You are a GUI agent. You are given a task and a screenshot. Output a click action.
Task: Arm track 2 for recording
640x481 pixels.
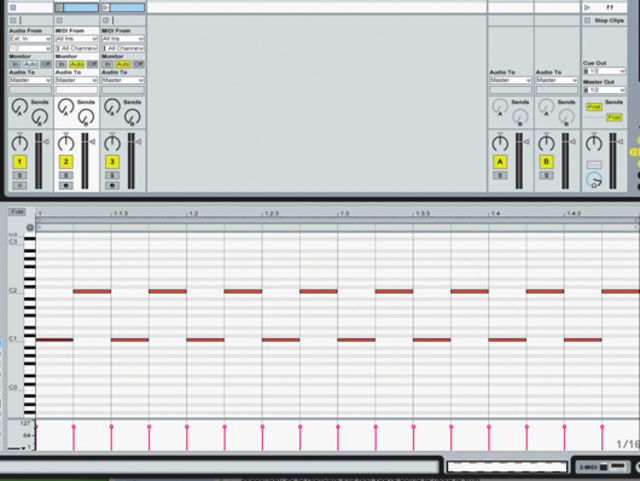pos(66,186)
